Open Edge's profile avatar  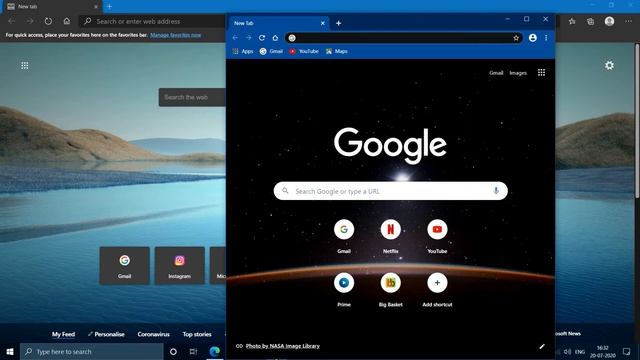(609, 21)
